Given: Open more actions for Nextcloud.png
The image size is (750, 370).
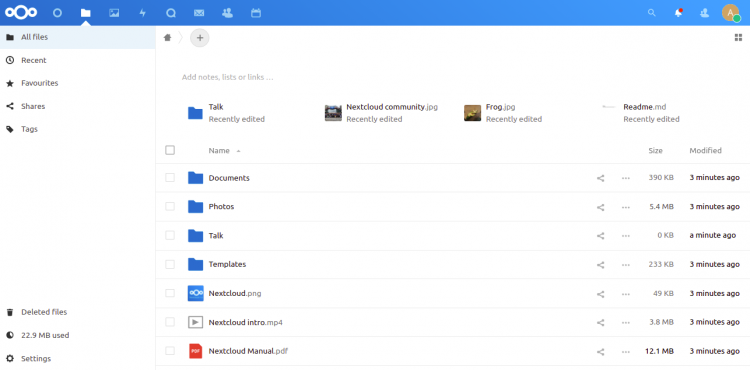Looking at the screenshot, I should click(x=626, y=294).
